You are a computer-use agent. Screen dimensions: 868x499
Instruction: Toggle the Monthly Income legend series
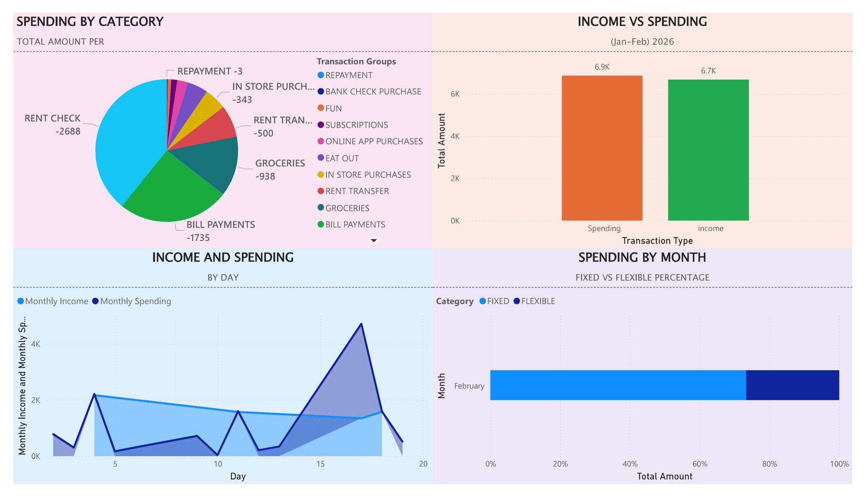coord(56,301)
